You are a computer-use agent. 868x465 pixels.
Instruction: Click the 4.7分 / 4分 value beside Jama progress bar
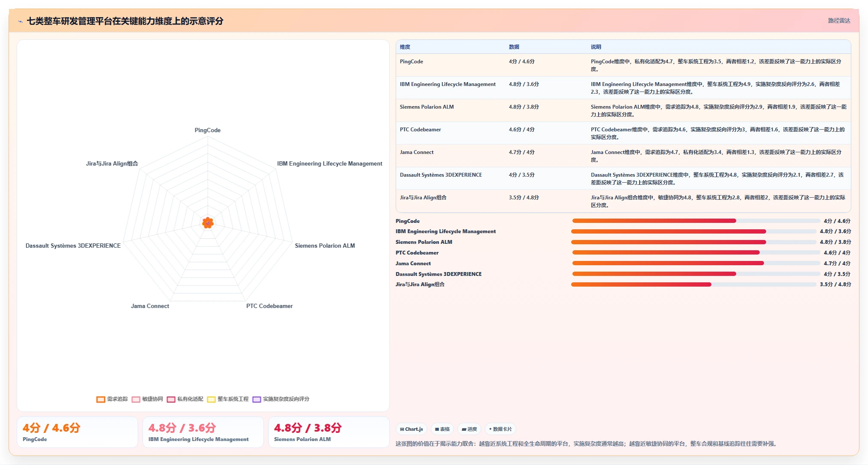(x=837, y=264)
